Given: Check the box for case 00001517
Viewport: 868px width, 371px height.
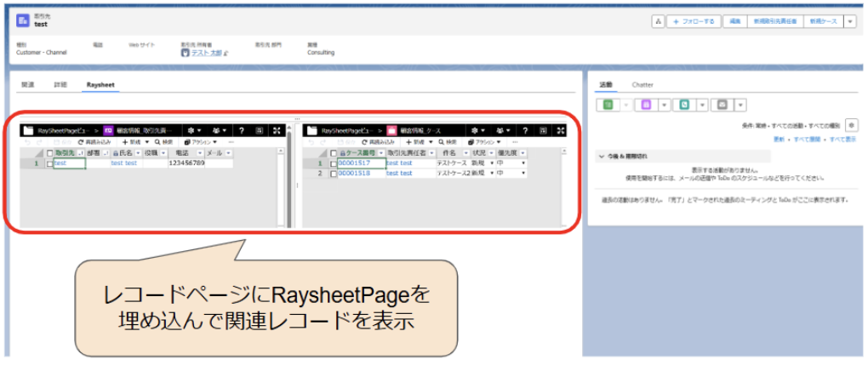Looking at the screenshot, I should coord(333,163).
